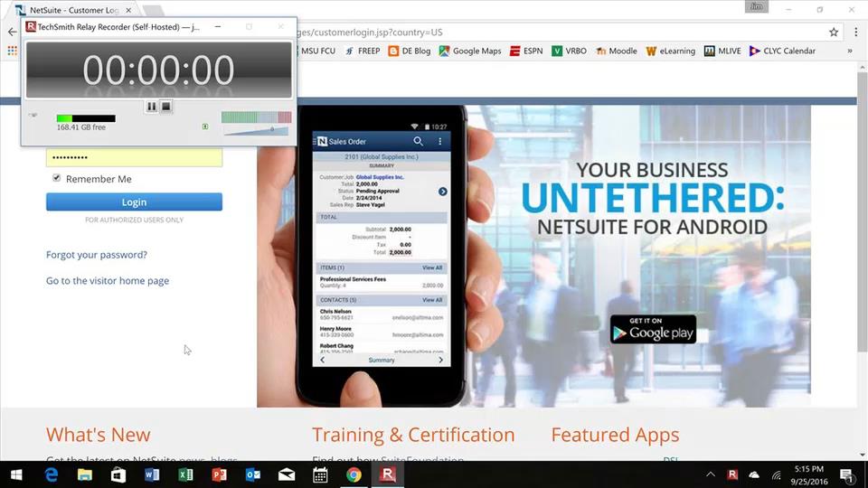Switch to Chrome in the taskbar
The height and width of the screenshot is (488, 868).
click(x=354, y=474)
